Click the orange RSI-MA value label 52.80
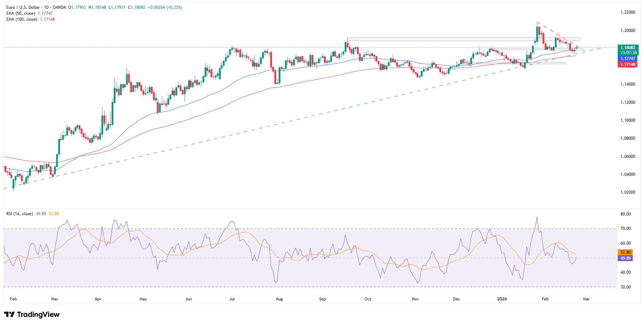 (626, 252)
